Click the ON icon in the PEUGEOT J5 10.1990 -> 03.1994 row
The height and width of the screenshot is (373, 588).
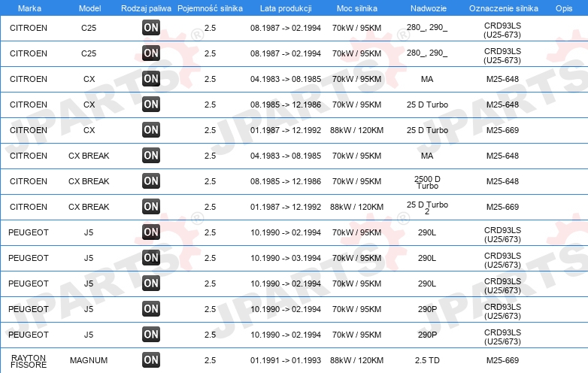pyautogui.click(x=151, y=257)
